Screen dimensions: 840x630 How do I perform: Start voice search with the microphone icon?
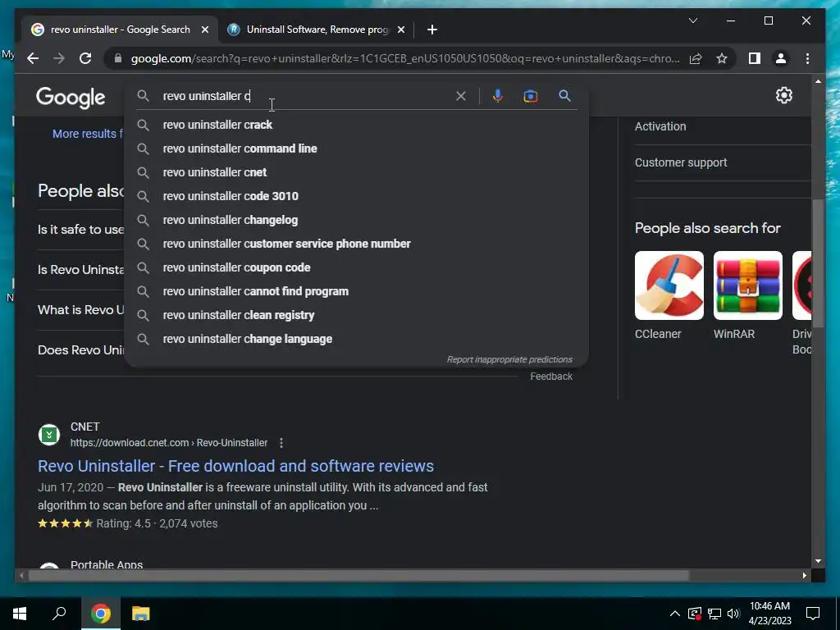click(498, 96)
